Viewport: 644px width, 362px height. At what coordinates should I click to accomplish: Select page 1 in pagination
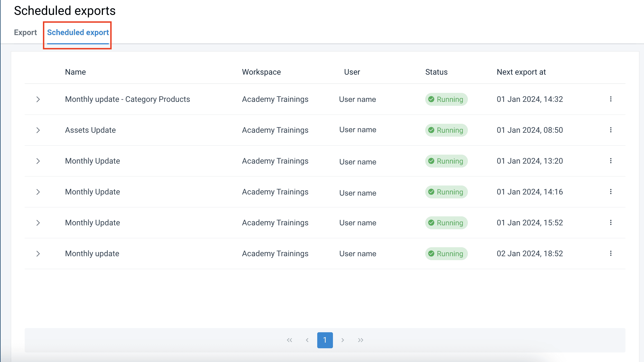(x=325, y=340)
